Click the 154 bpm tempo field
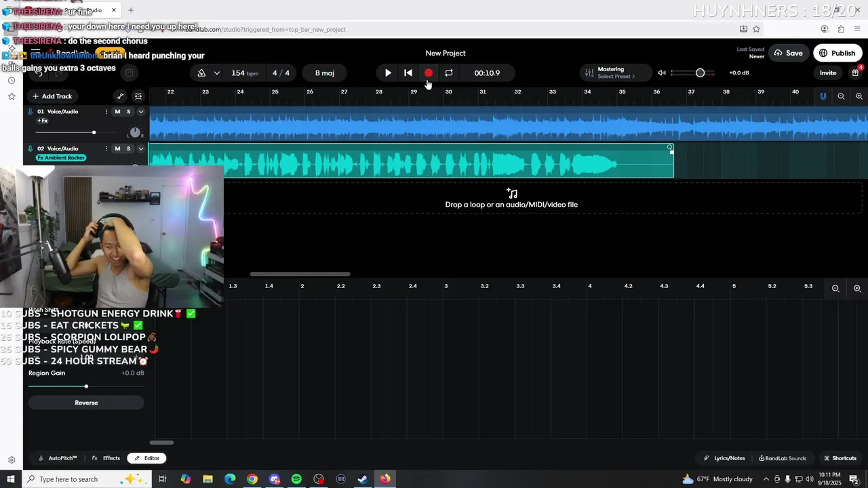The image size is (868, 488). [245, 73]
